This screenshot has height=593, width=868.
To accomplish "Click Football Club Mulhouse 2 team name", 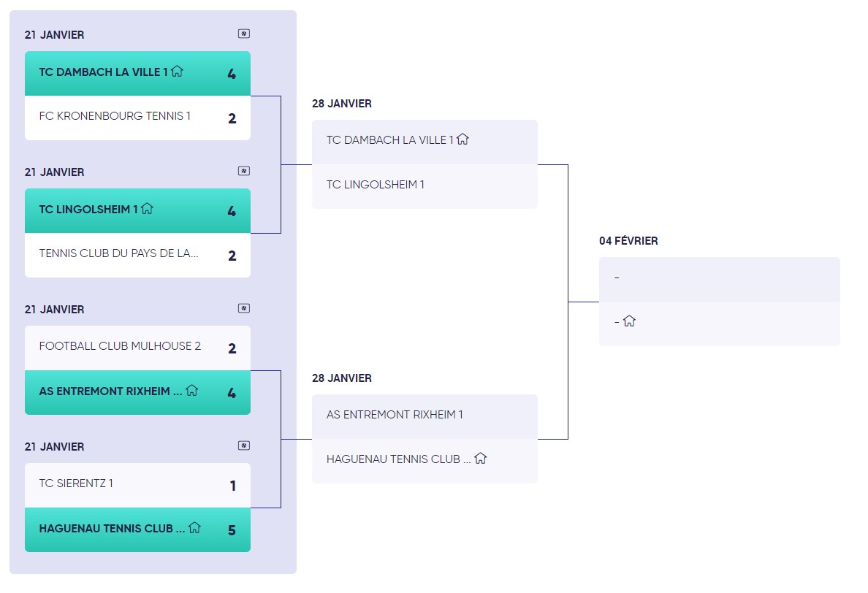I will point(120,346).
